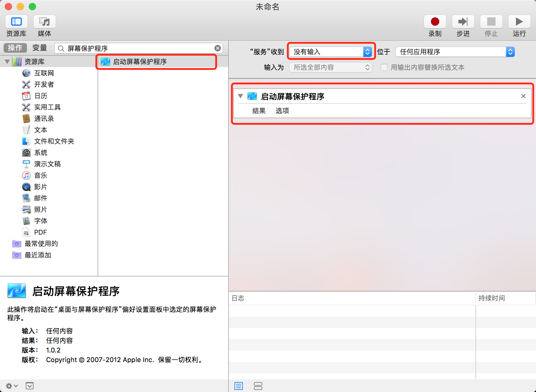Open the 最常使用的 smart folder
This screenshot has height=392, width=536.
click(x=41, y=244)
